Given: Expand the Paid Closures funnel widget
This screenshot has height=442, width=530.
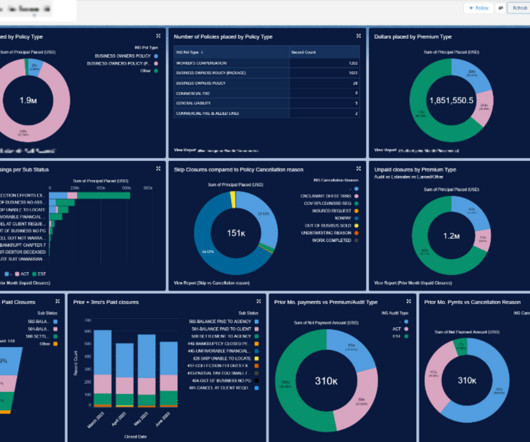Looking at the screenshot, I should pos(58,301).
